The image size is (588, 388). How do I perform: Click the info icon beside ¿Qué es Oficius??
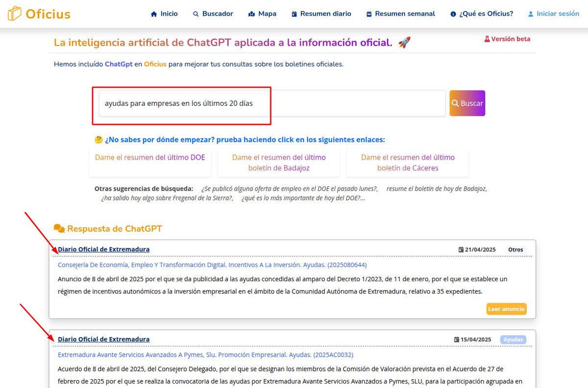pyautogui.click(x=453, y=14)
